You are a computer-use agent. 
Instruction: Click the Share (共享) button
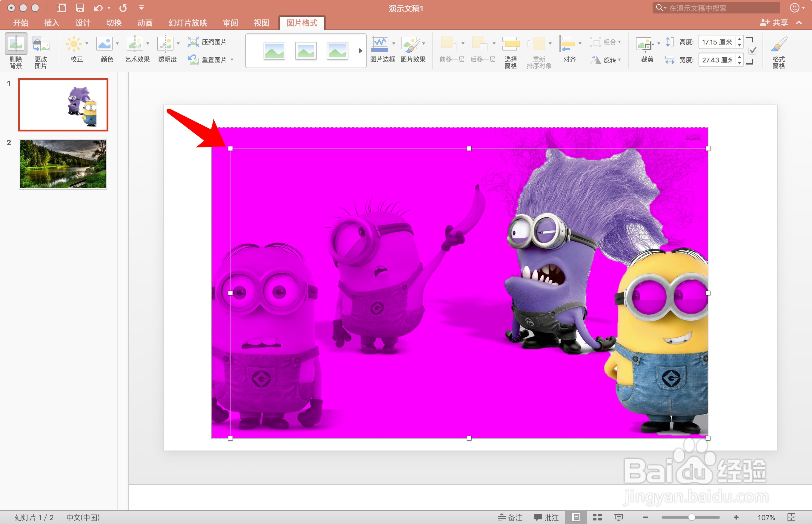pyautogui.click(x=773, y=23)
